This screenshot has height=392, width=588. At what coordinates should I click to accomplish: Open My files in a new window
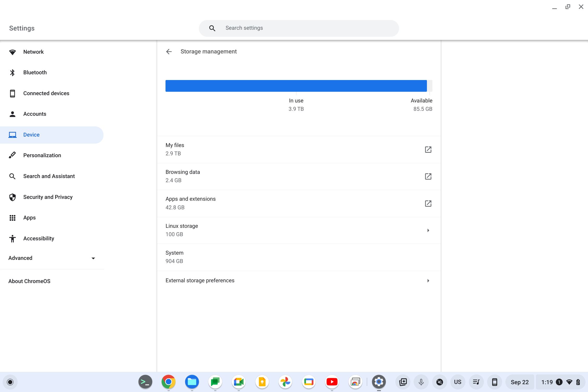point(428,150)
